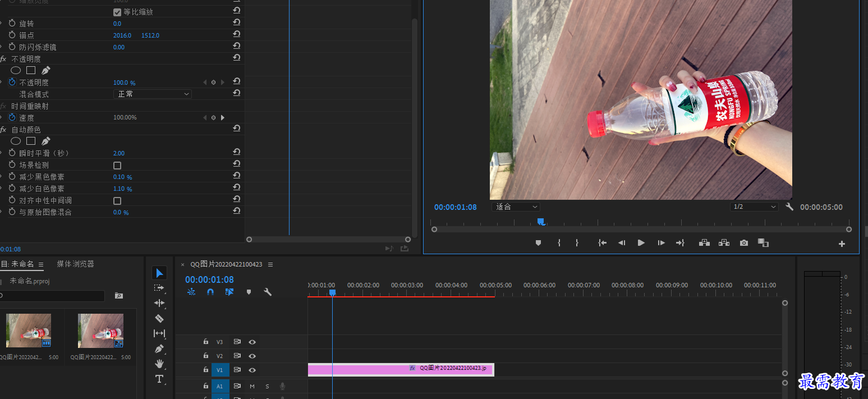Click the pen mask tool under 不透明度
Viewport: 868px width, 399px height.
coord(46,70)
